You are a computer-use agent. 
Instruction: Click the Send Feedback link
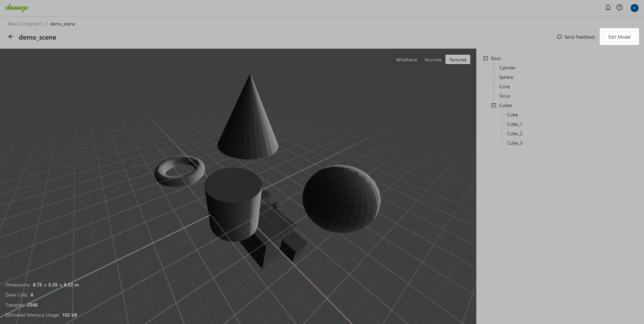pyautogui.click(x=579, y=37)
